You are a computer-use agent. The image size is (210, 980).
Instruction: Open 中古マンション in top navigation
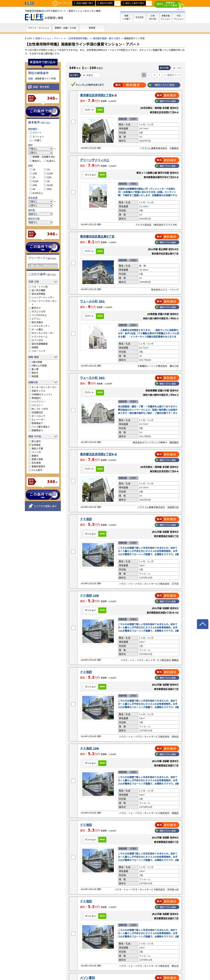pos(179,17)
